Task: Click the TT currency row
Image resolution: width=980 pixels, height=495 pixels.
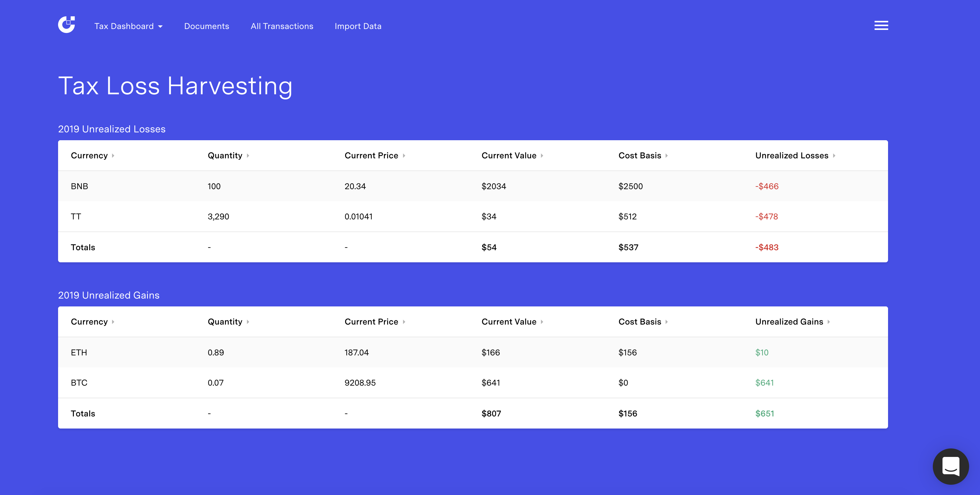Action: [x=76, y=217]
